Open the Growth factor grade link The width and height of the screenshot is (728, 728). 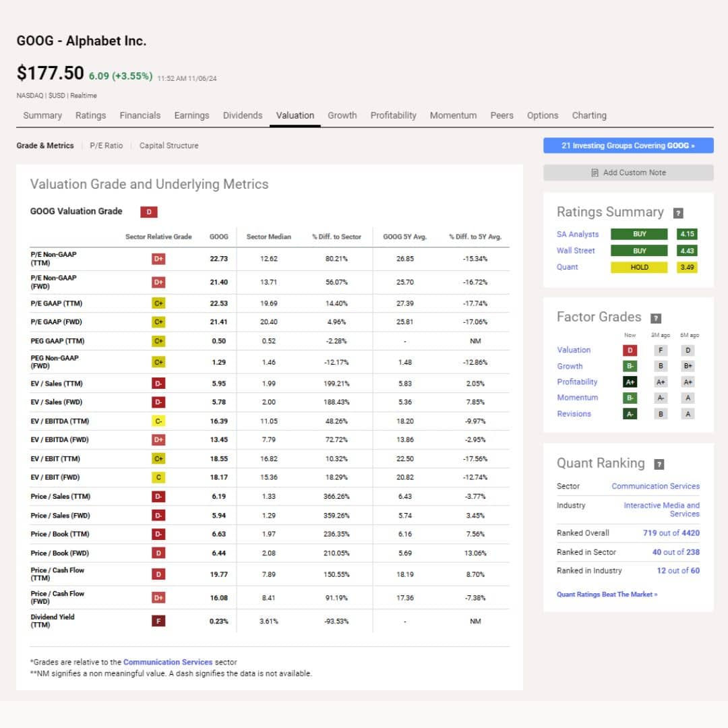pos(570,366)
